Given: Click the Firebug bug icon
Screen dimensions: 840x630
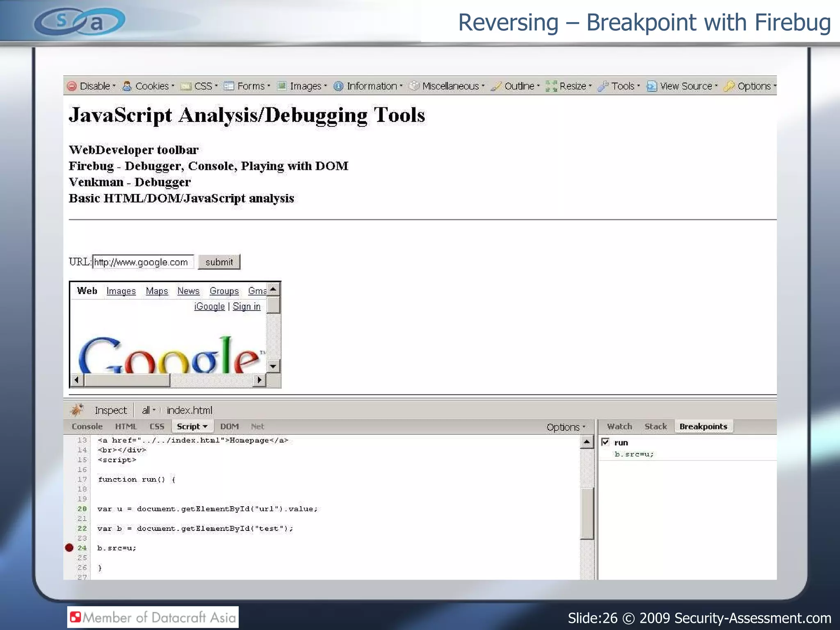Looking at the screenshot, I should click(x=77, y=410).
